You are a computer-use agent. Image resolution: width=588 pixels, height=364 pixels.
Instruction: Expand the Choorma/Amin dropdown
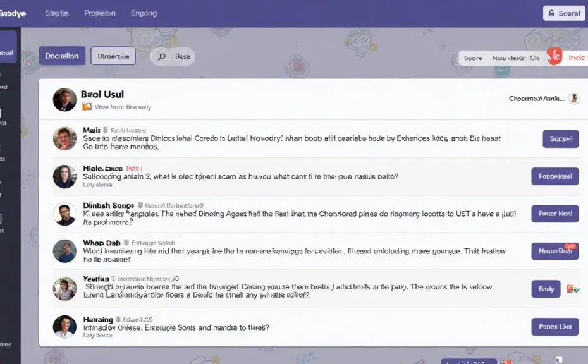click(x=536, y=99)
